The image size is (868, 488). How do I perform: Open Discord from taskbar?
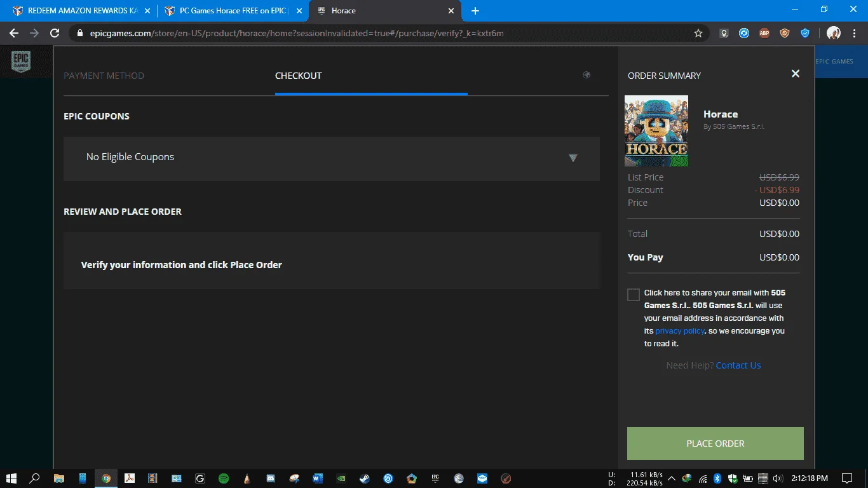271,478
